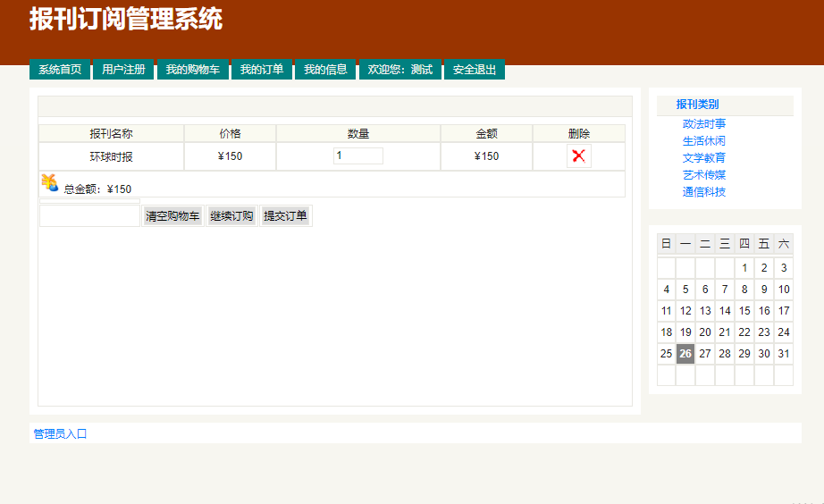Image resolution: width=824 pixels, height=504 pixels.
Task: Select calendar date 7
Action: [x=725, y=289]
